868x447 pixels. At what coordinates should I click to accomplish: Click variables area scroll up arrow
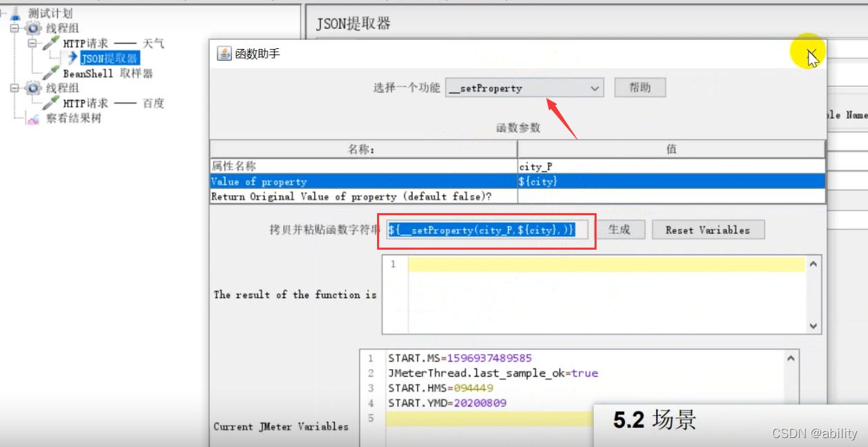pyautogui.click(x=791, y=358)
